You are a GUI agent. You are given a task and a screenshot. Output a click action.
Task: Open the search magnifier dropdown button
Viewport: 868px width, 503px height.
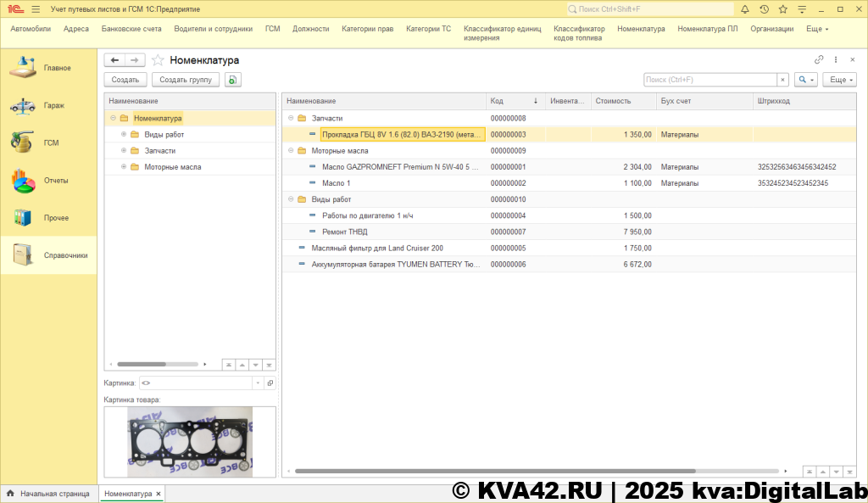806,80
